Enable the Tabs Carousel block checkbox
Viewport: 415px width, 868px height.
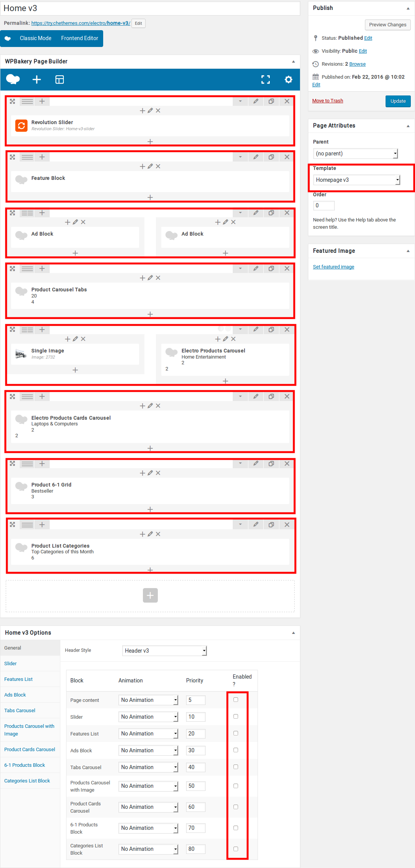(x=236, y=767)
